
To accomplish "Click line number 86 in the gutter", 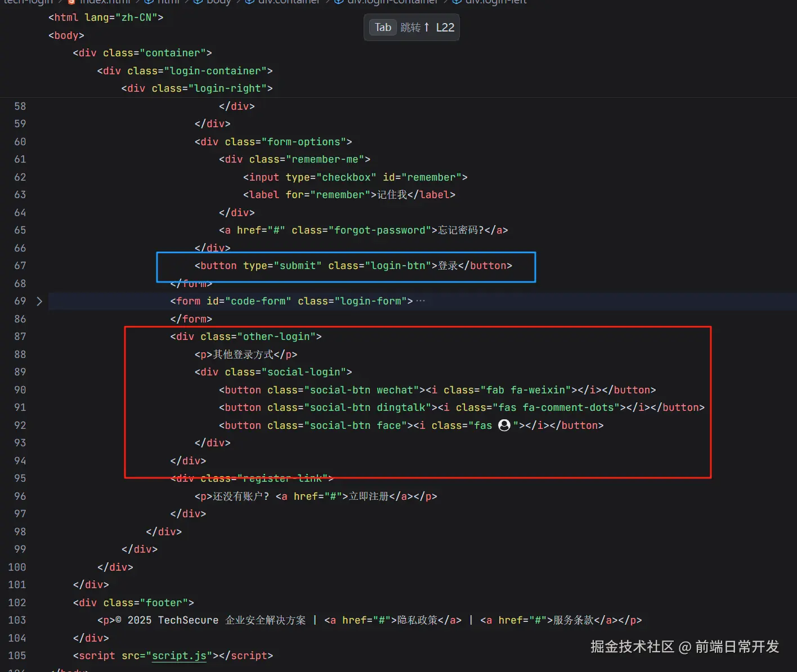I will pos(20,319).
